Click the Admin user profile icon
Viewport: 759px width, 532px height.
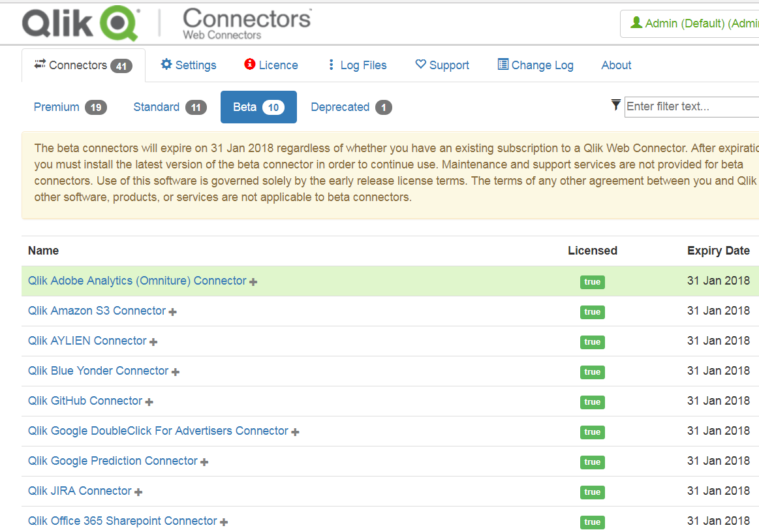636,23
